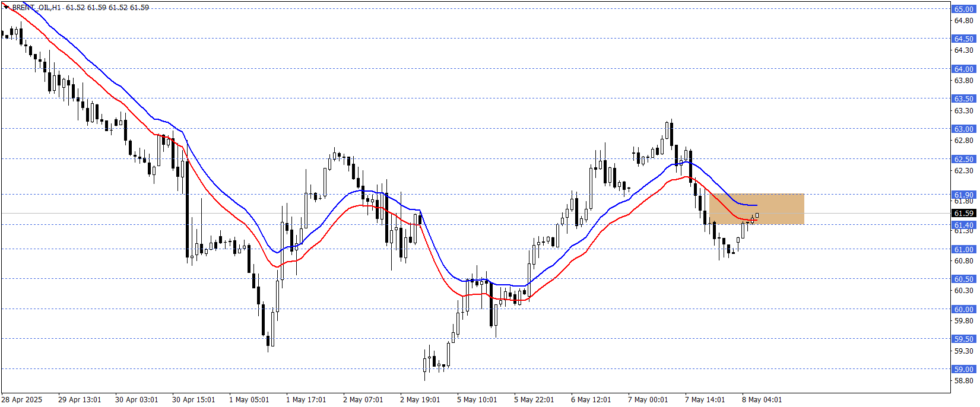This screenshot has height=407, width=980.
Task: Select the orange shaded rectangle zone
Action: pyautogui.click(x=757, y=209)
